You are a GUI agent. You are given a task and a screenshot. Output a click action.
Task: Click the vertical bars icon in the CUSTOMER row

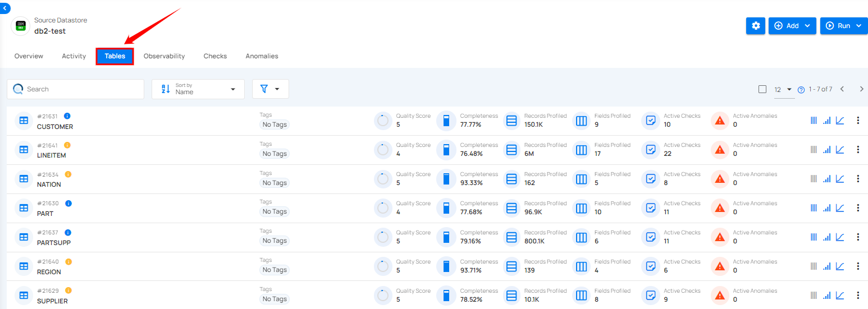tap(814, 120)
